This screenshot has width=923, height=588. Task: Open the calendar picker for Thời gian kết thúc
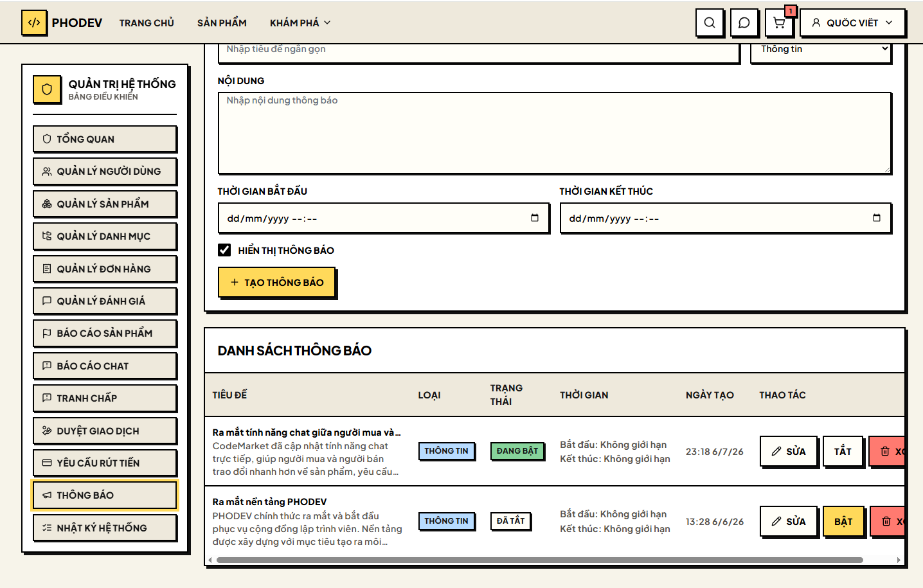[x=877, y=218]
